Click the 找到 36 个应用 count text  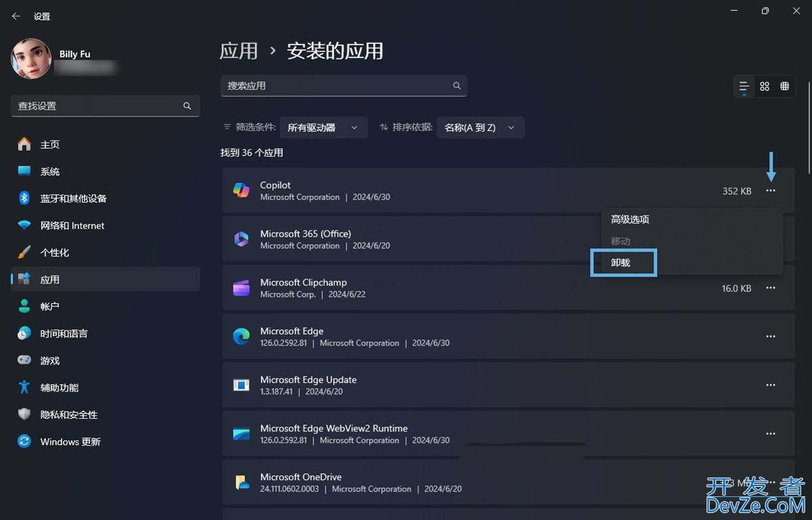(x=252, y=153)
